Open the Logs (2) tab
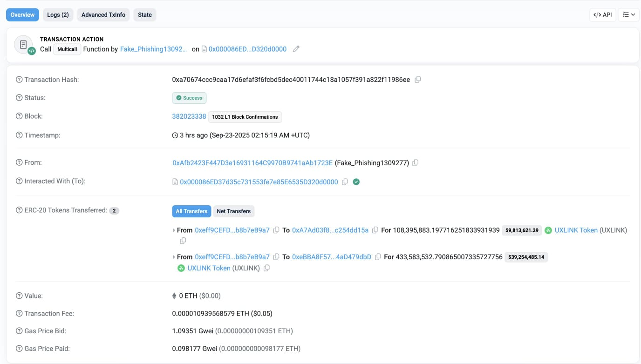The image size is (641, 364). coord(58,15)
